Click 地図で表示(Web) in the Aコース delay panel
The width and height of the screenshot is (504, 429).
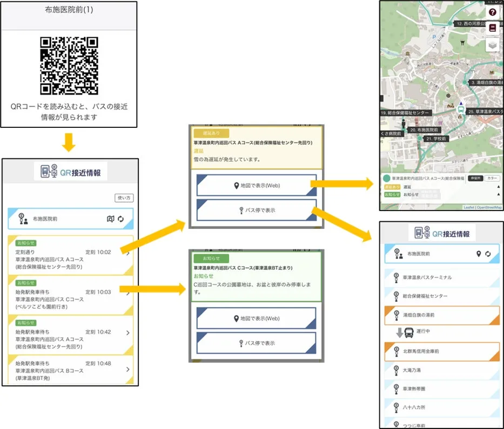[257, 185]
